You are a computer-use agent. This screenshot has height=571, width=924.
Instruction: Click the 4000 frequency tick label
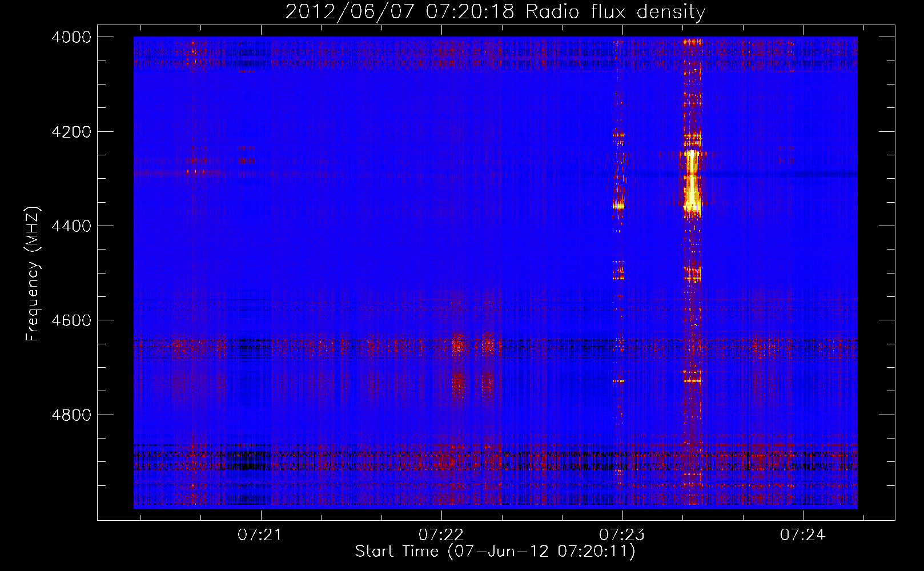point(71,37)
